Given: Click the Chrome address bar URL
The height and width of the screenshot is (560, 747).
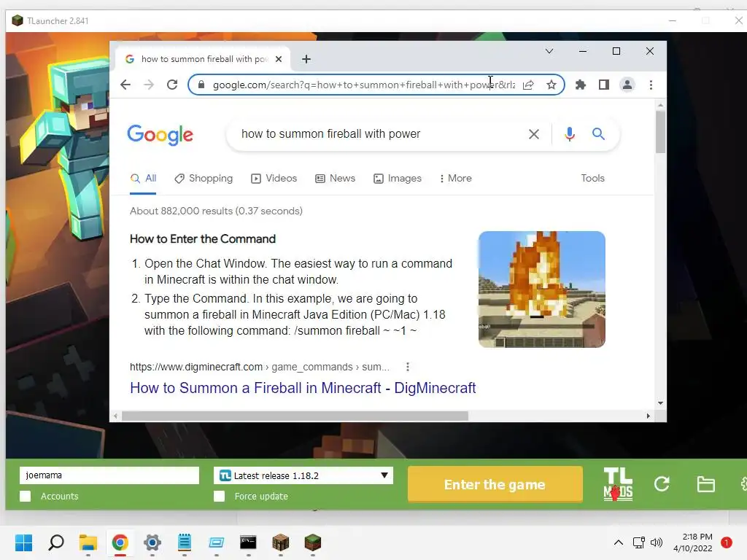Looking at the screenshot, I should [363, 85].
